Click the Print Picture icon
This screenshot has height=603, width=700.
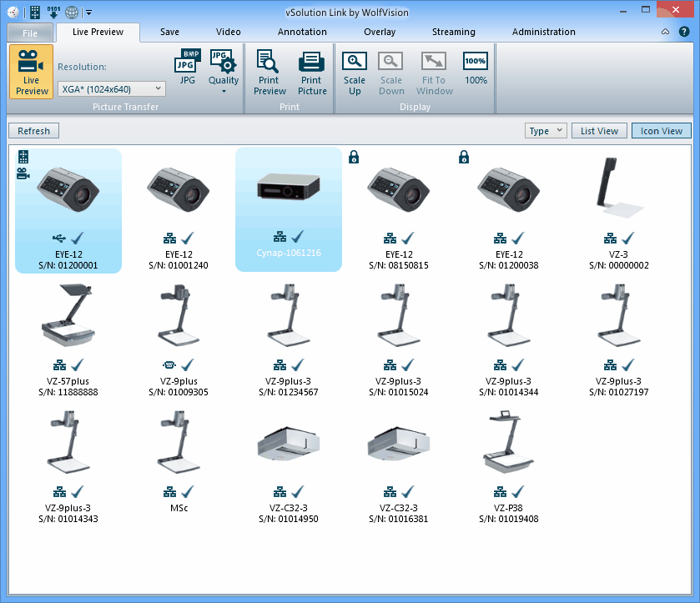coord(312,73)
